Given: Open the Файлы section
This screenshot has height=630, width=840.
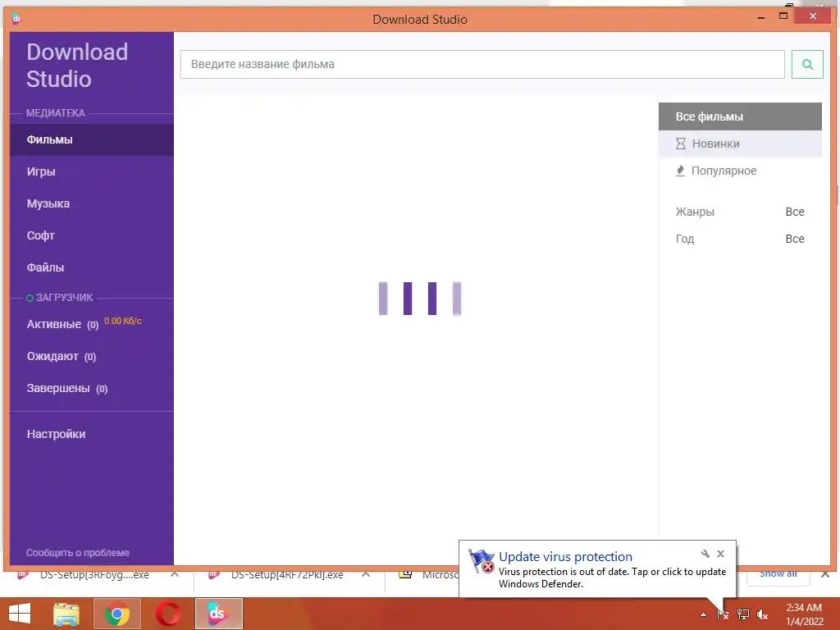Looking at the screenshot, I should [92, 267].
